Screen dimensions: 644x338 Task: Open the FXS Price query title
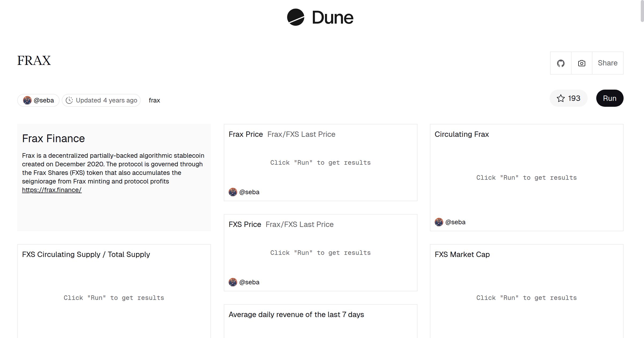pyautogui.click(x=245, y=224)
